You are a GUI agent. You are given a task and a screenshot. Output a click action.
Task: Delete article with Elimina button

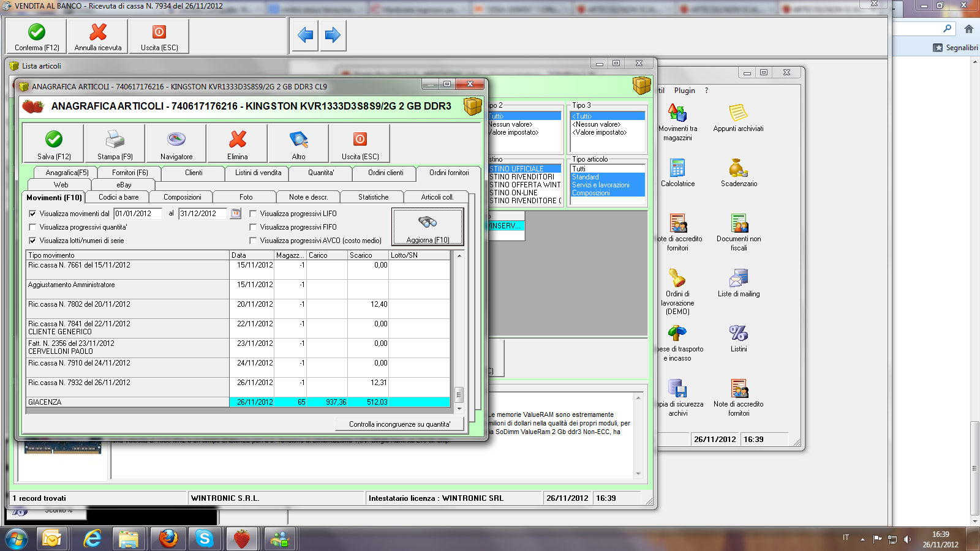coord(238,143)
